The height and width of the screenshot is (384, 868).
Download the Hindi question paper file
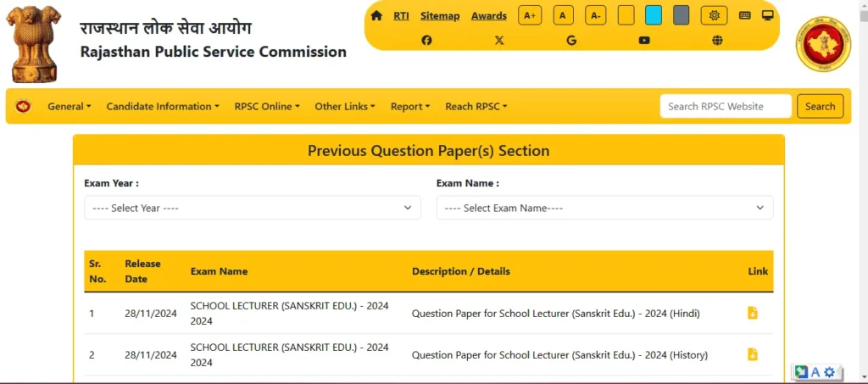[752, 313]
